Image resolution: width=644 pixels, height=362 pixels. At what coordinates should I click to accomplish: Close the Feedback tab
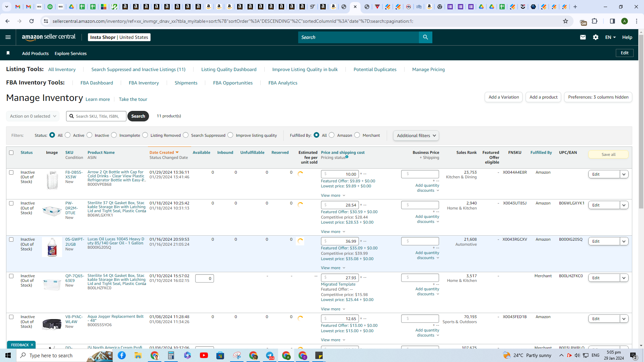pyautogui.click(x=32, y=345)
